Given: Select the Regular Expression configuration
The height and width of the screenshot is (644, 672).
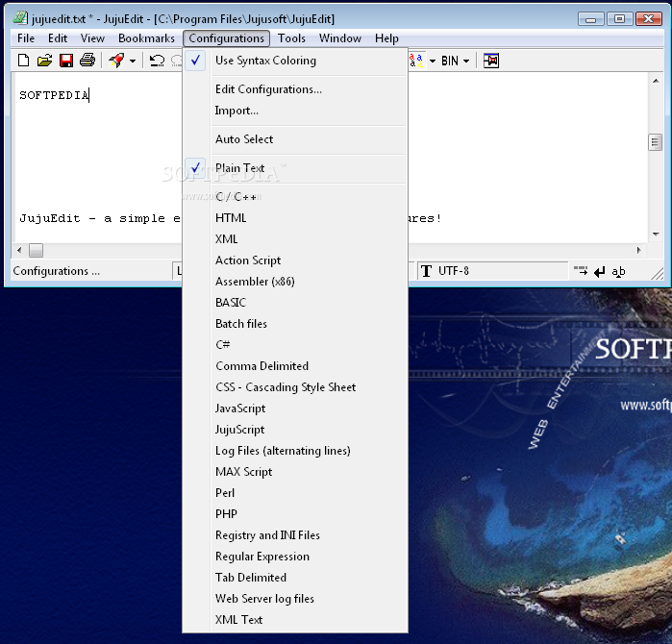Looking at the screenshot, I should point(295,557).
